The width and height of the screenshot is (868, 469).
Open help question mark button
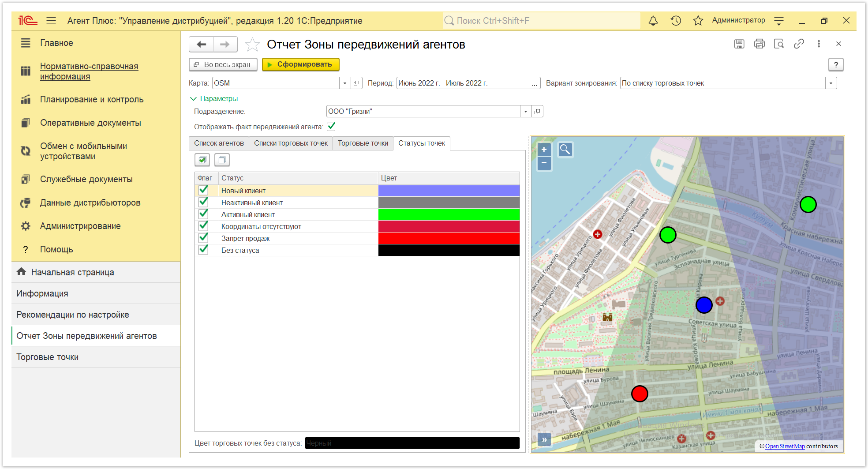[836, 64]
